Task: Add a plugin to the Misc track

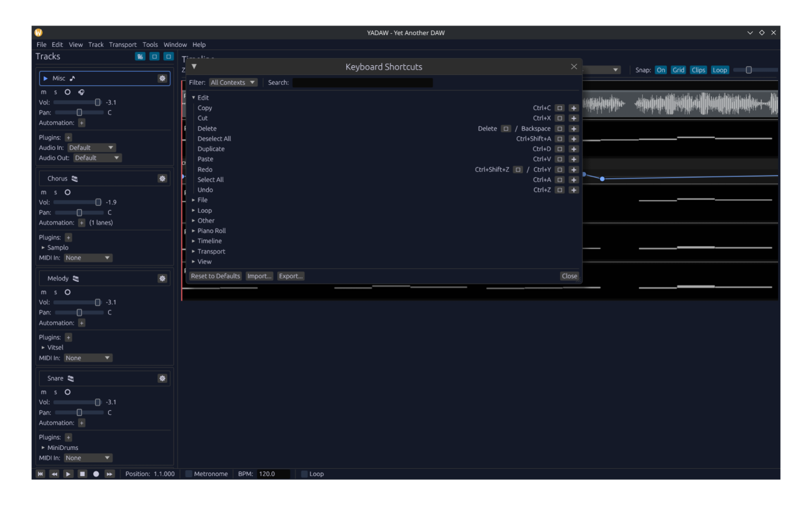Action: click(68, 138)
